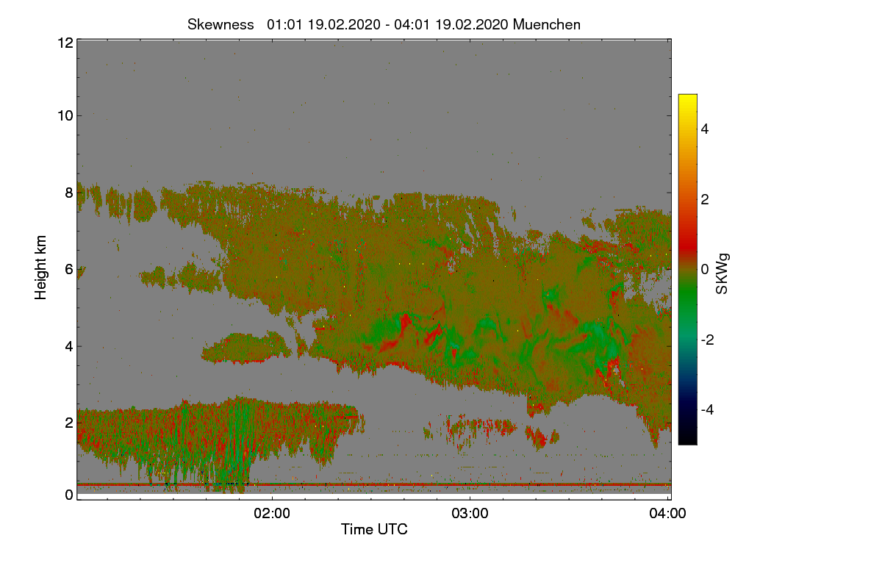The width and height of the screenshot is (882, 588).
Task: Click the height tick label 6
Action: point(69,270)
